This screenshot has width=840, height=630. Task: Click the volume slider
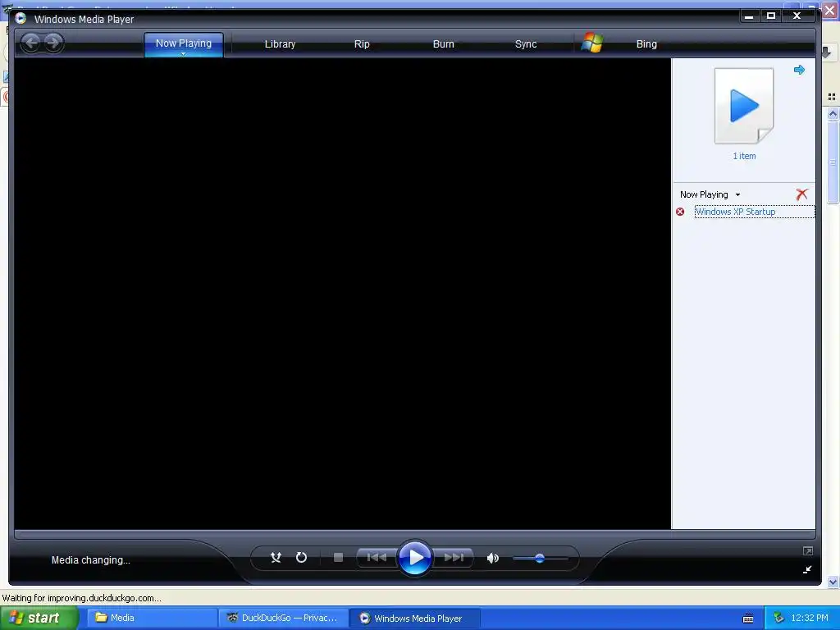(540, 558)
